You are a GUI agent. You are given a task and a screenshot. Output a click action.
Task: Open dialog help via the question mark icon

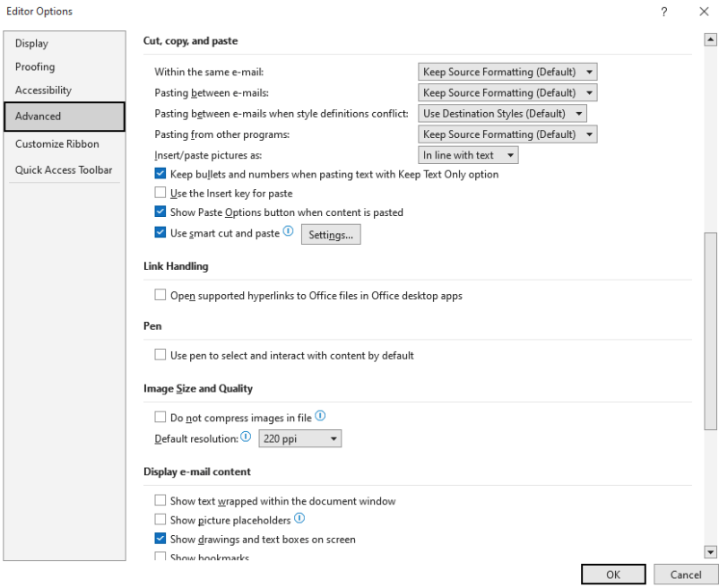point(663,12)
